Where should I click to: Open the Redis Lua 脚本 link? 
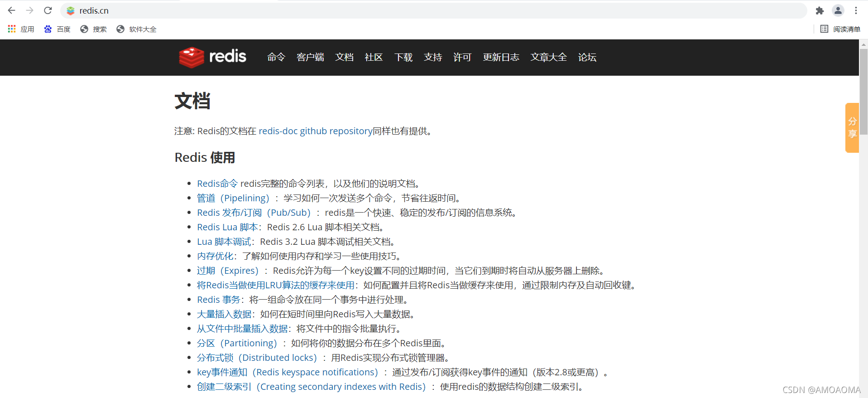point(227,227)
